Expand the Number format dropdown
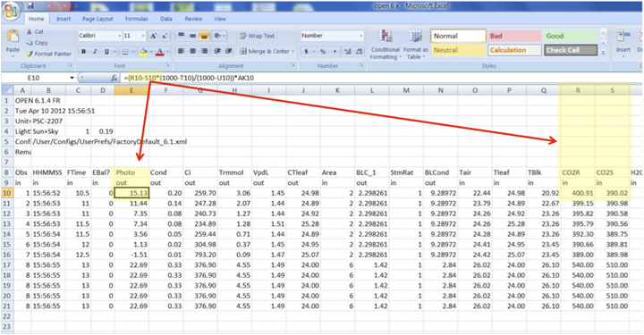Screen dimensions: 644x335 coord(361,36)
